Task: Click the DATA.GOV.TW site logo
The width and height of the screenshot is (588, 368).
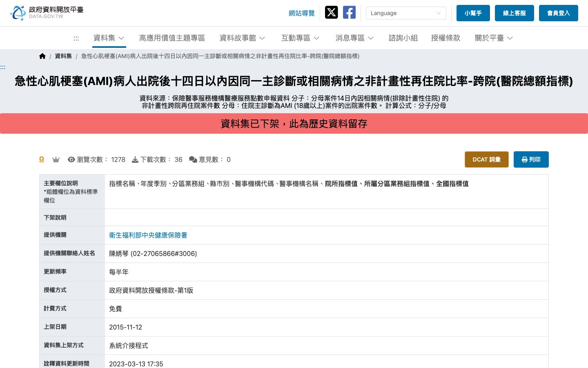Action: [47, 13]
